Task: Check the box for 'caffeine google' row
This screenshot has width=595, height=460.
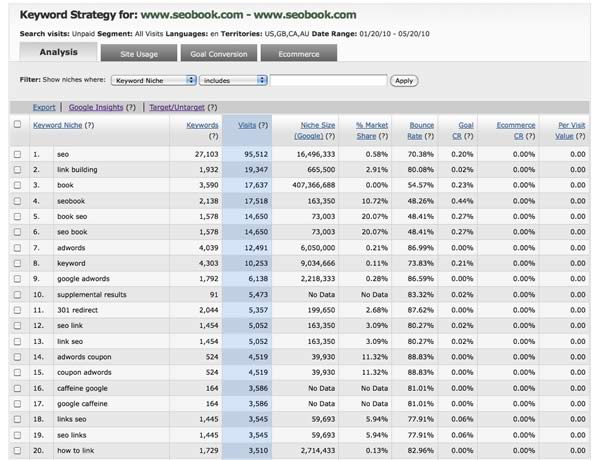Action: tap(17, 388)
